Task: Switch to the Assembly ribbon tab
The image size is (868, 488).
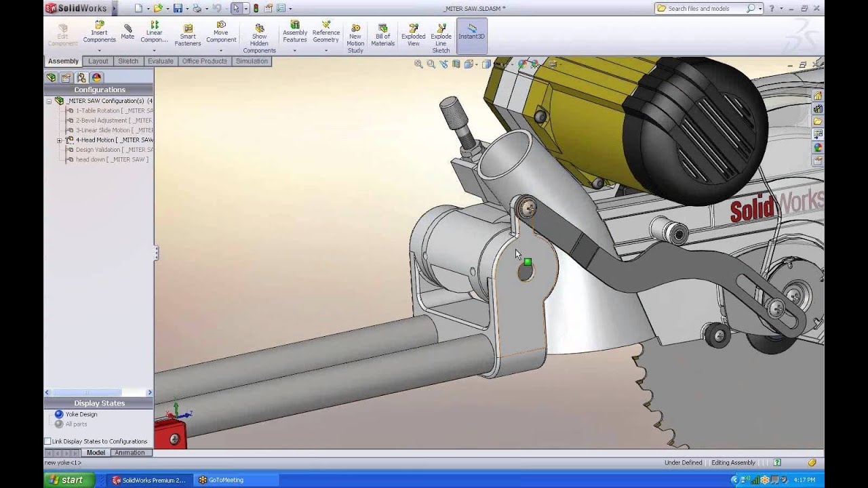Action: pyautogui.click(x=63, y=61)
